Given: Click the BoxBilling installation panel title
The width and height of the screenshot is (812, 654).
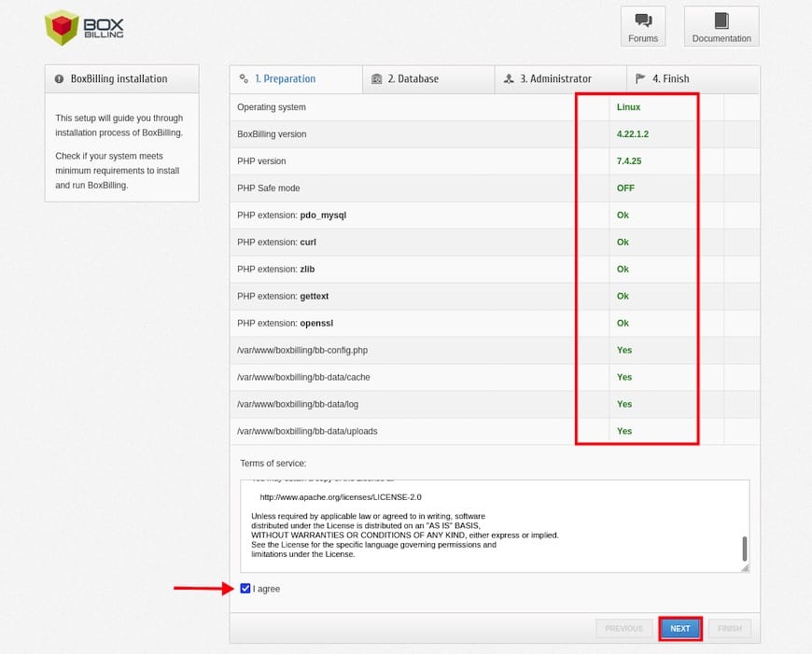Looking at the screenshot, I should point(119,78).
